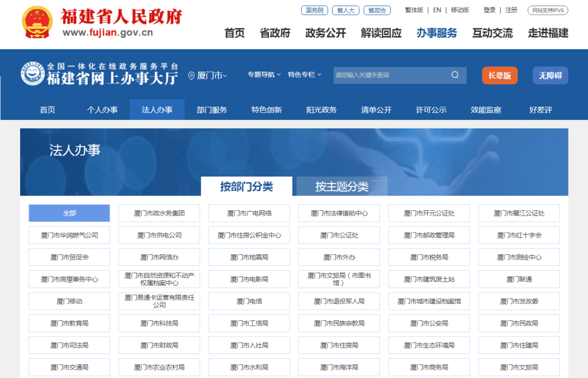Switch the site language to EN
The width and height of the screenshot is (588, 378).
point(437,10)
